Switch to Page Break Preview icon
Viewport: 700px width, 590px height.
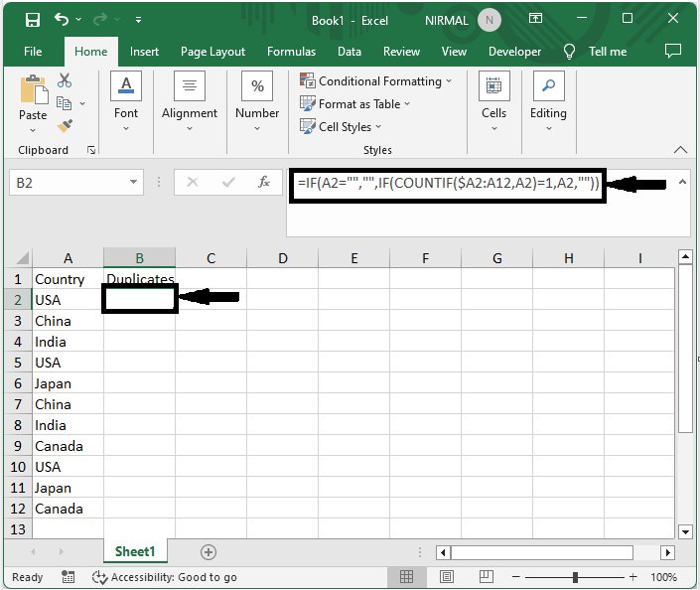pos(486,577)
